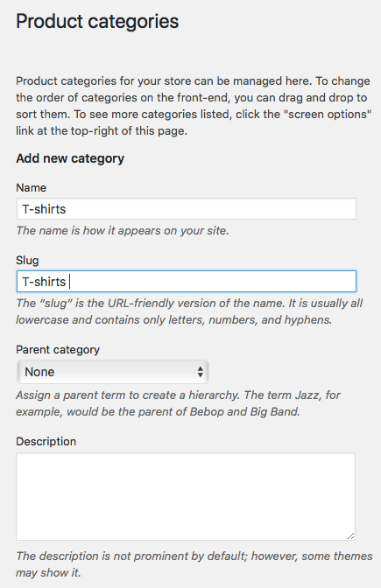Click the help text mentioning Jazz and Bebop

pyautogui.click(x=178, y=403)
